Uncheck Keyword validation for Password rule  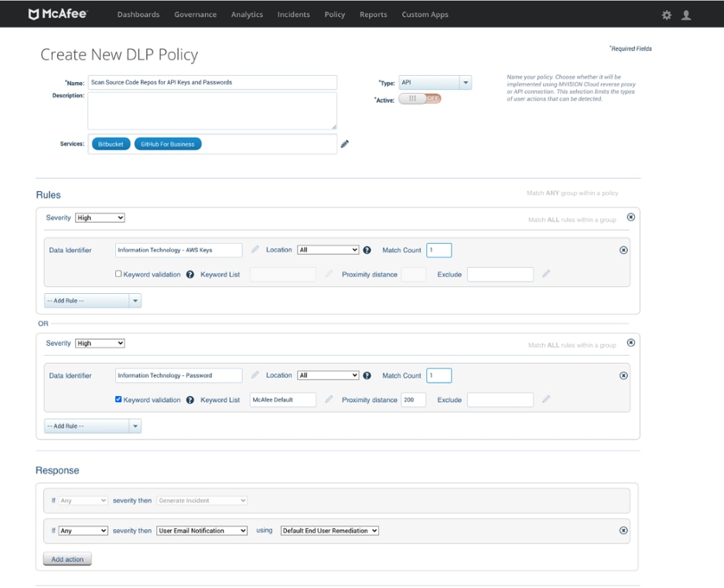point(118,399)
